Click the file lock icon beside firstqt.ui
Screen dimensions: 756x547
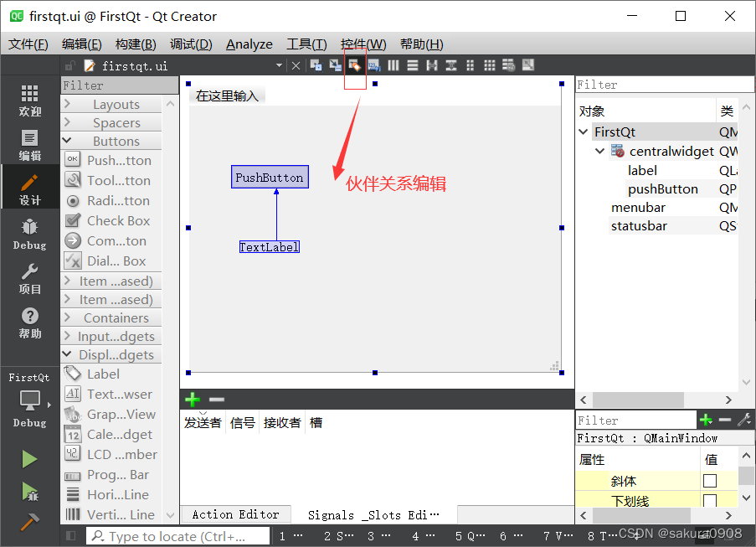point(71,65)
